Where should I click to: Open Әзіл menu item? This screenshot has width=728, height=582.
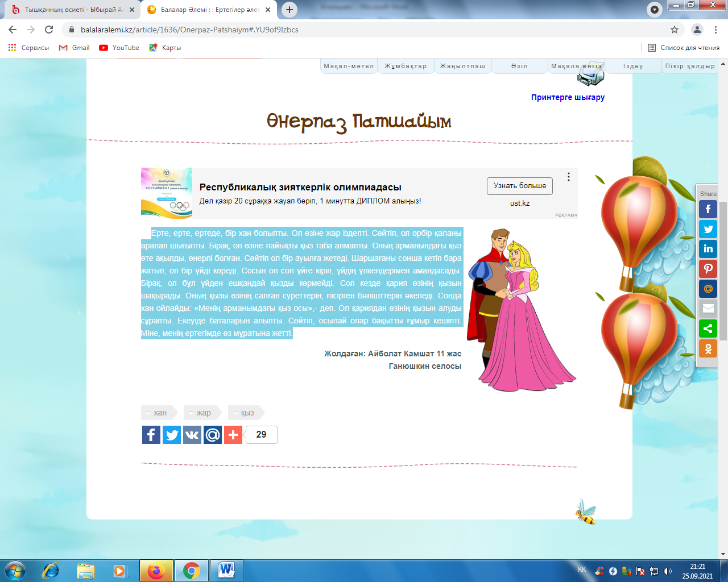519,66
